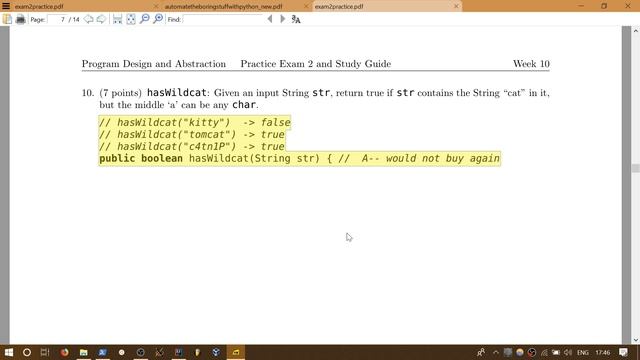
Task: Click the '(7 points)' question text
Action: pos(120,93)
